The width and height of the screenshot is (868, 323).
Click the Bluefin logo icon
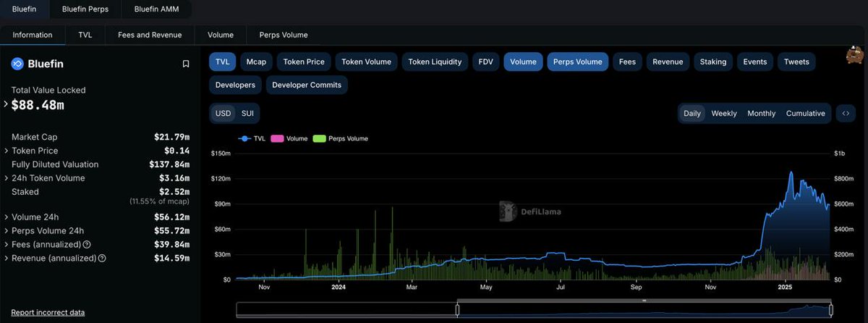click(x=17, y=64)
